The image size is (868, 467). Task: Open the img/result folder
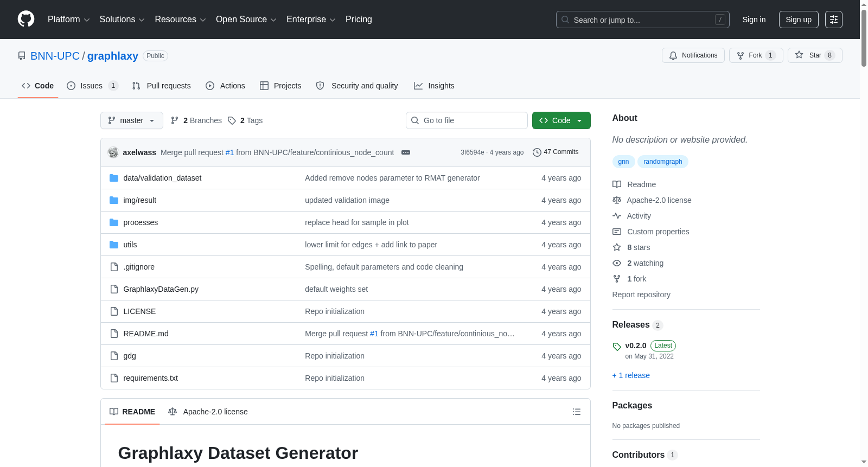(x=139, y=200)
